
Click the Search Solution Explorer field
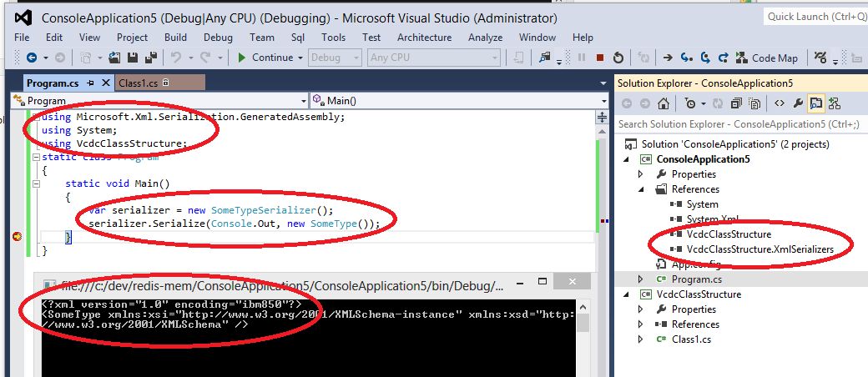(x=740, y=124)
